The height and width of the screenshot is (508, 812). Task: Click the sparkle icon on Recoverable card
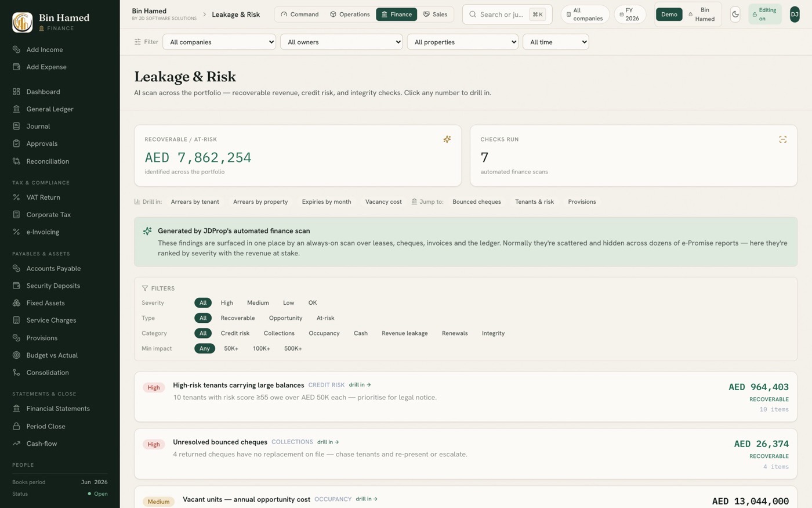(x=447, y=139)
